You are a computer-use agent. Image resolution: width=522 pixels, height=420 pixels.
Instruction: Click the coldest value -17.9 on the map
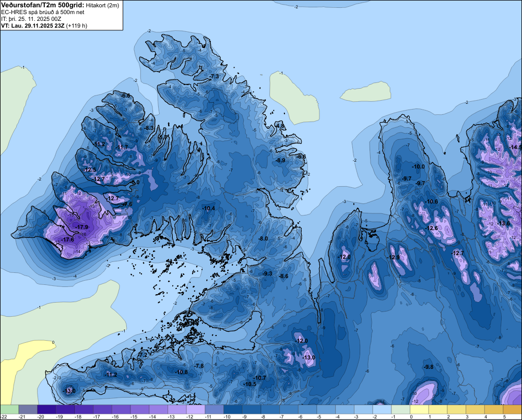(81, 227)
